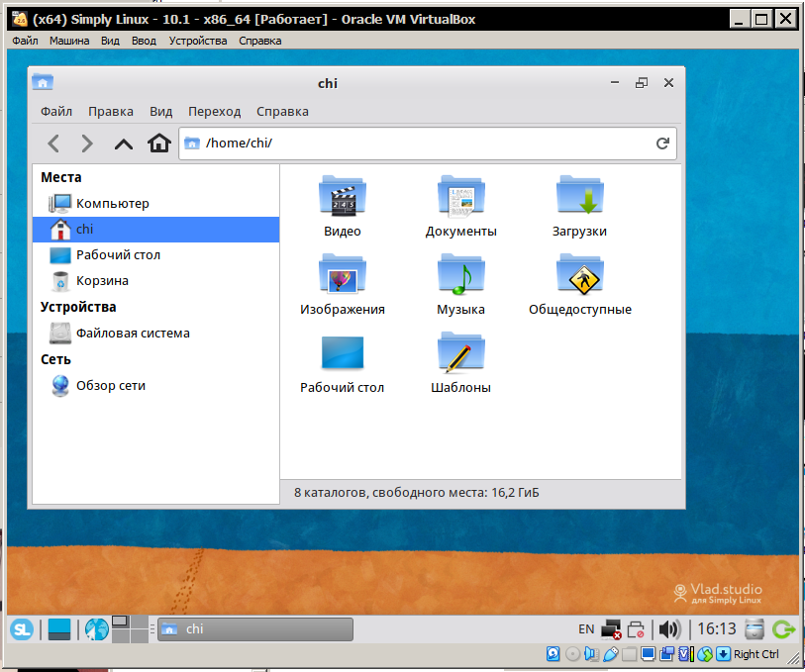Open the Изображения folder
The image size is (805, 672).
click(342, 284)
